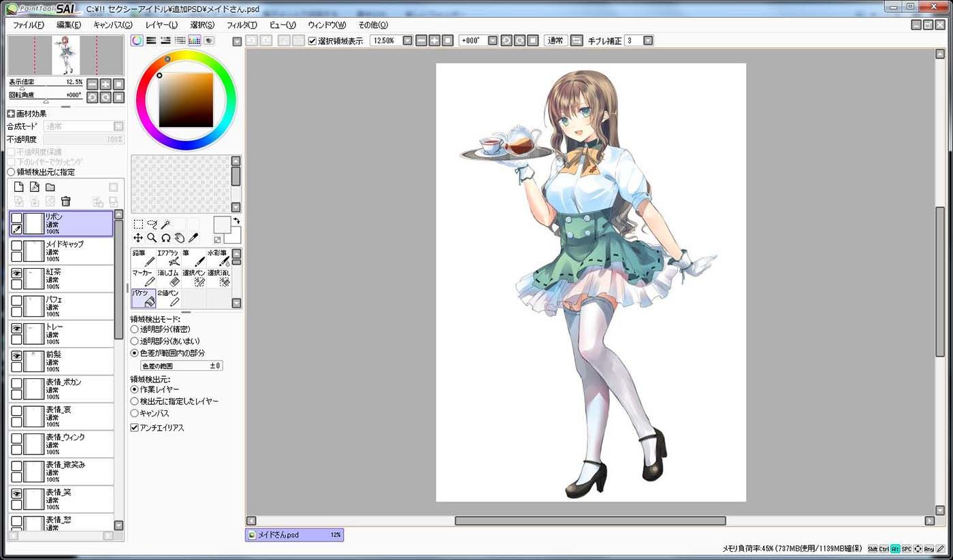Screen dimensions: 953x560
Task: Select the Pencil (鉛筆) tool
Action: [143, 258]
